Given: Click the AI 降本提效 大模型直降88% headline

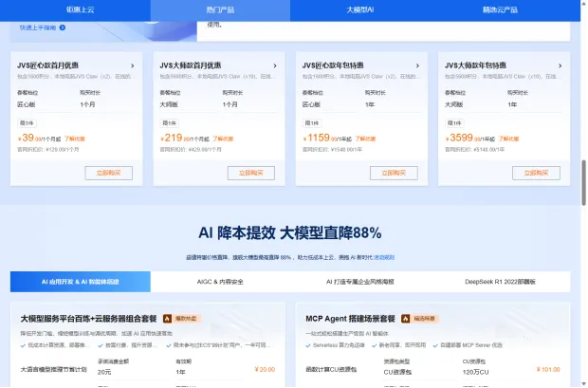Looking at the screenshot, I should [290, 233].
